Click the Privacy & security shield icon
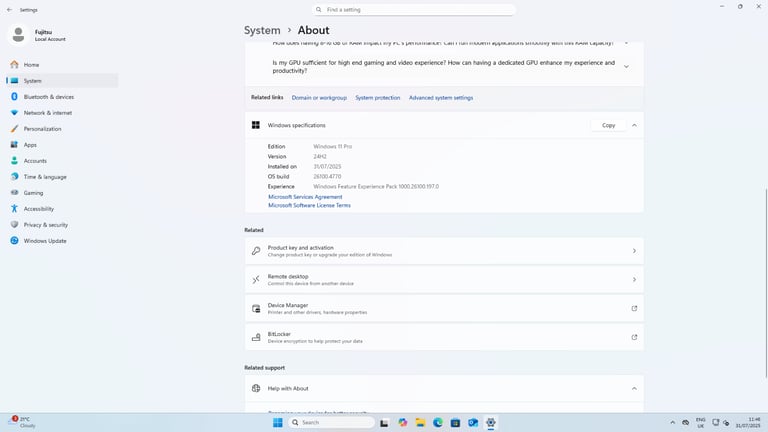 [14, 225]
